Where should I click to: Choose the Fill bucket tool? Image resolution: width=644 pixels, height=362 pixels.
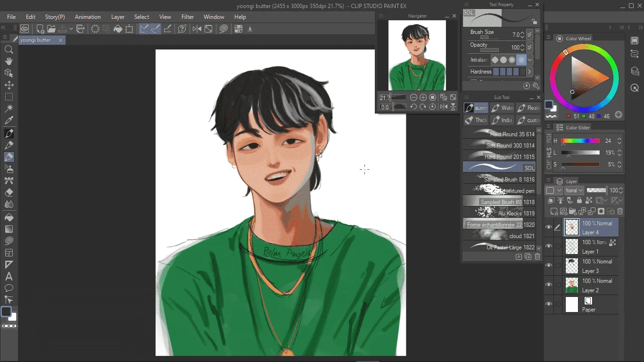9,217
